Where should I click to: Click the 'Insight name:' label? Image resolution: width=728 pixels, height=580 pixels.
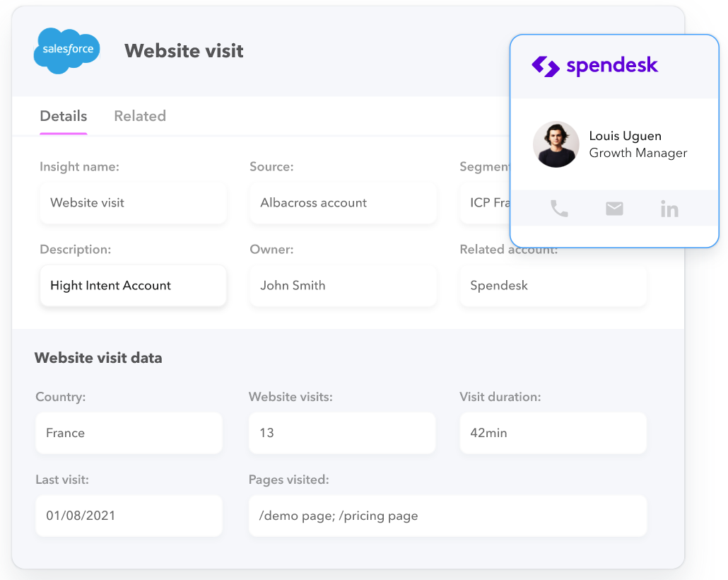coord(79,166)
